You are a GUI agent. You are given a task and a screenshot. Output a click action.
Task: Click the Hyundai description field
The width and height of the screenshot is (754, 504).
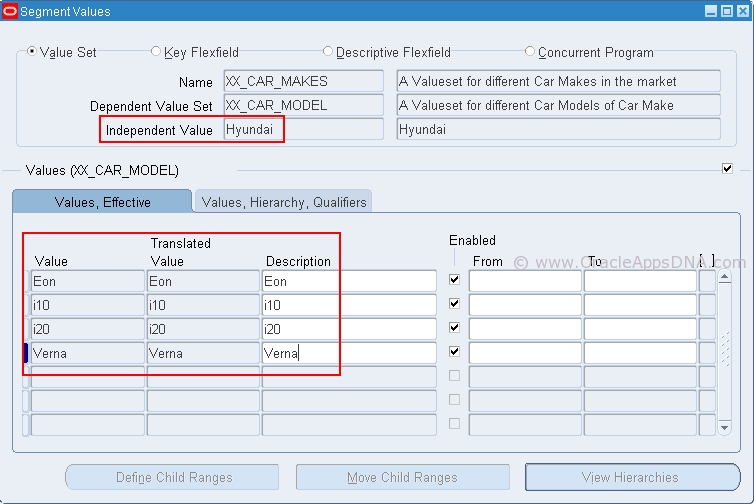(x=559, y=129)
